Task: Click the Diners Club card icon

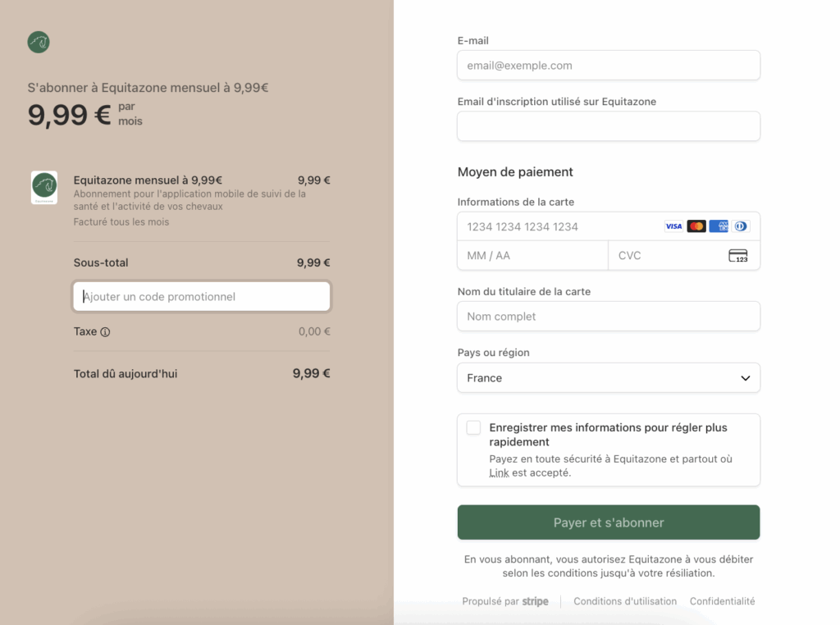Action: pos(741,226)
